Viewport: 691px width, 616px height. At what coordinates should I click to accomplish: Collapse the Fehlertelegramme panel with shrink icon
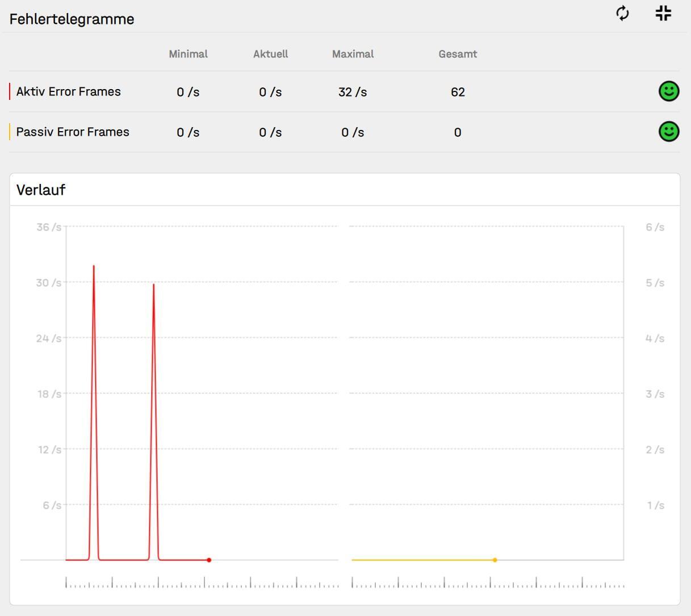coord(663,14)
